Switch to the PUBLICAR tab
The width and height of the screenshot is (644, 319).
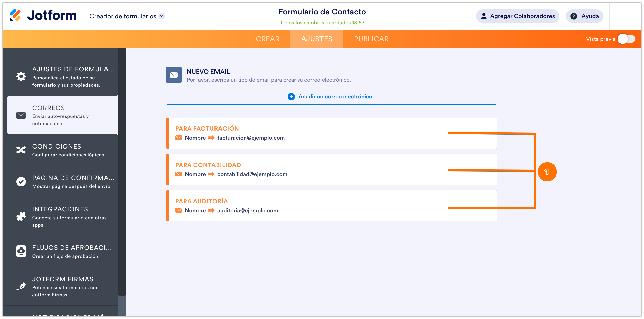pos(371,39)
